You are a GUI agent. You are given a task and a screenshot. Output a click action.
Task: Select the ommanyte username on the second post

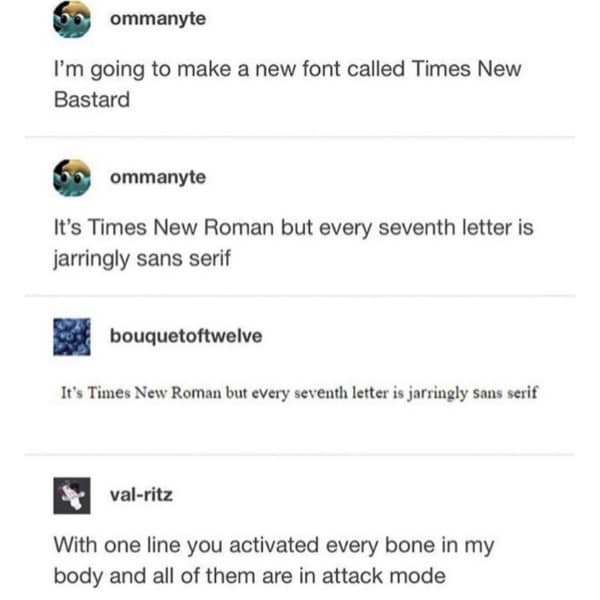point(158,177)
